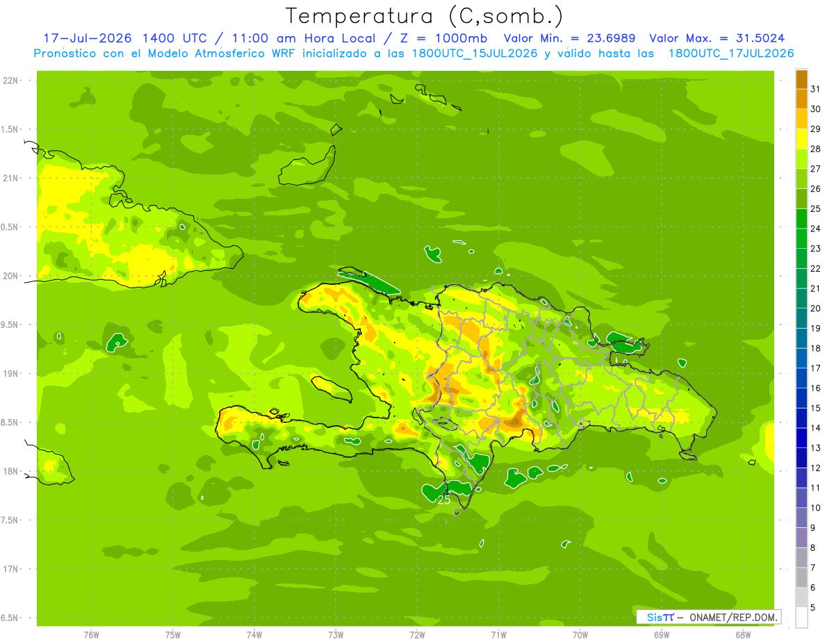The image size is (834, 644).
Task: Click the '75W' longitude axis label
Action: pyautogui.click(x=173, y=635)
